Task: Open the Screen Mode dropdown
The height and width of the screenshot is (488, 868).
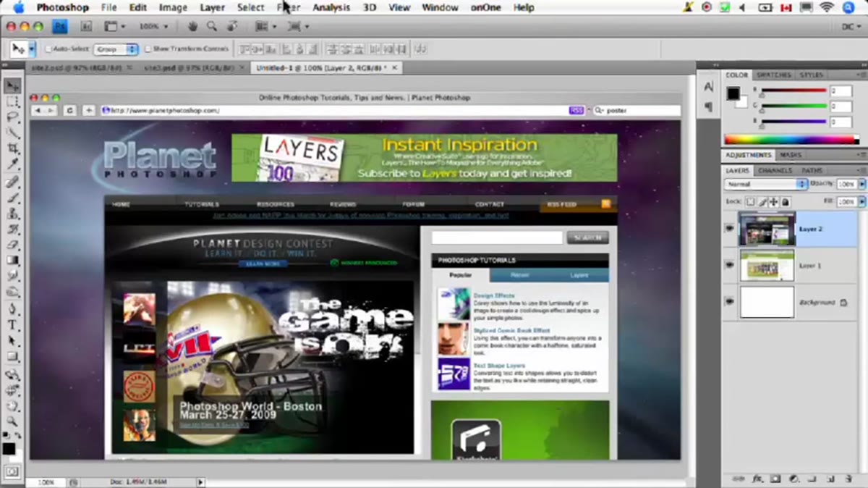Action: pyautogui.click(x=297, y=26)
